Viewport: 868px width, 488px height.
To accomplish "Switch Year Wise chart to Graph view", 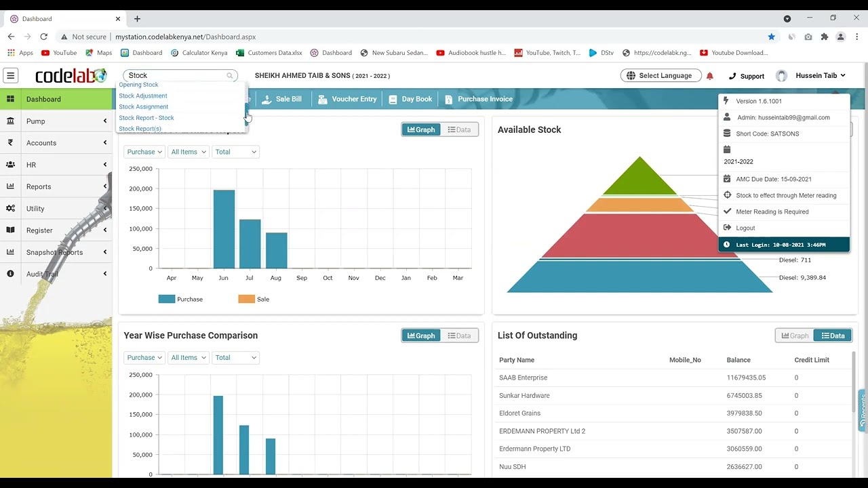I will coord(421,335).
